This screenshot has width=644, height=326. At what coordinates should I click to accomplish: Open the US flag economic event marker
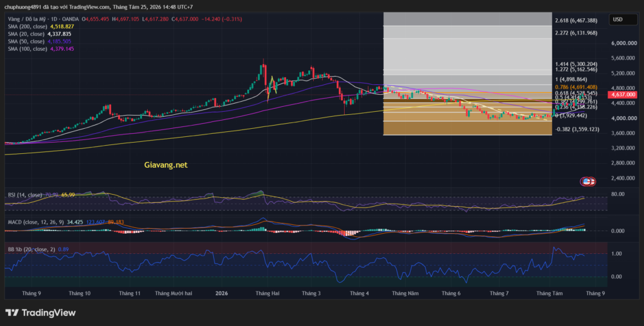[588, 181]
